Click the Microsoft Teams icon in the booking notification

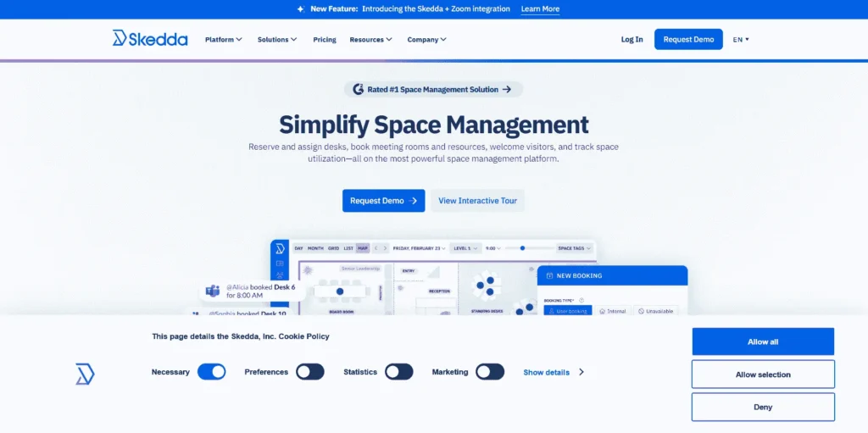click(x=214, y=291)
